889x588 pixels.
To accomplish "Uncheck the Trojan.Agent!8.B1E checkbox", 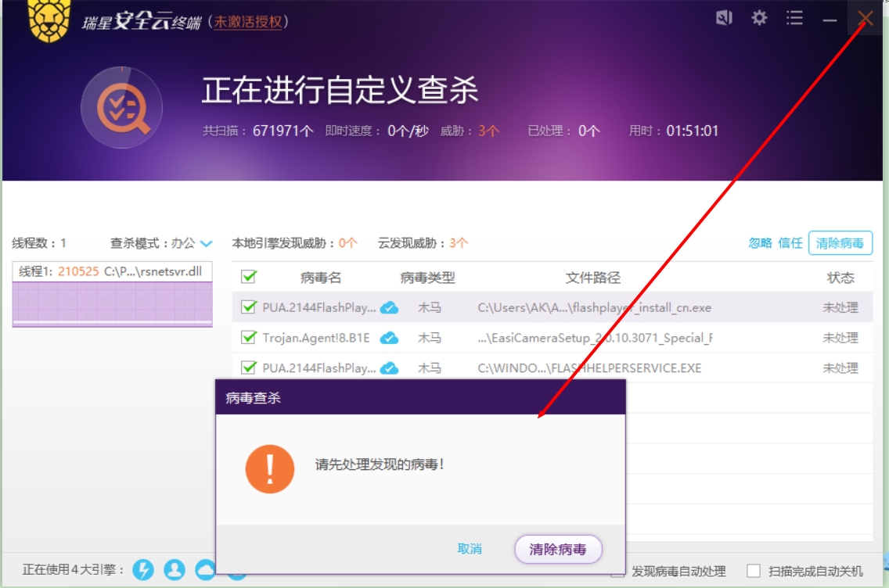I will [248, 337].
